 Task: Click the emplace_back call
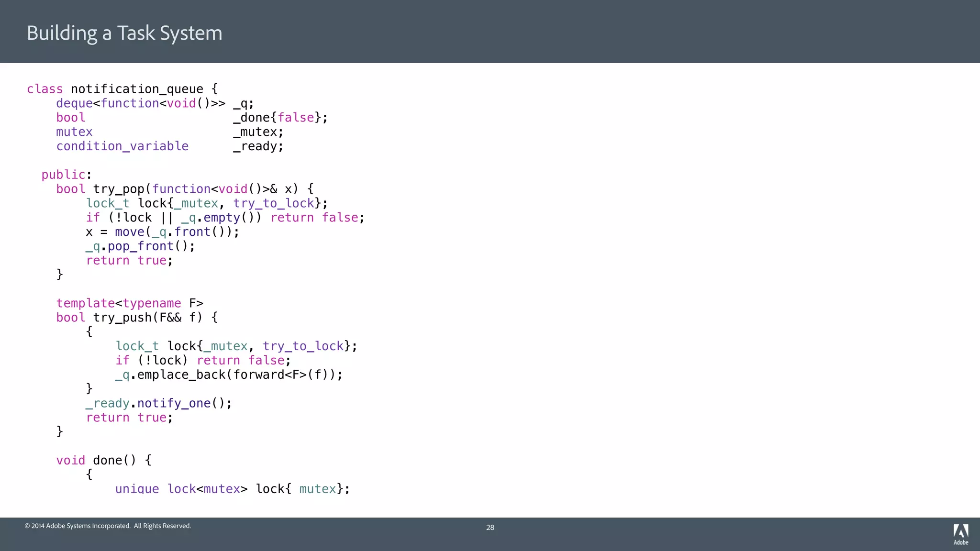point(181,375)
